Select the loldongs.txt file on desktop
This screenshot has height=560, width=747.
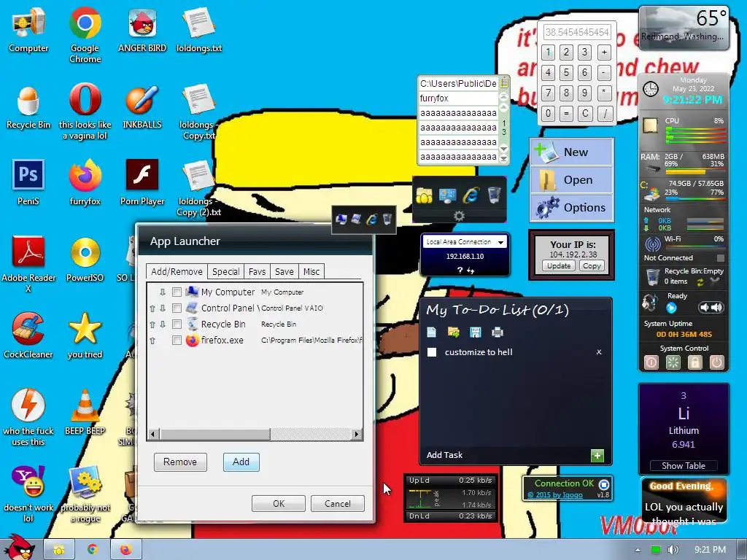tap(199, 29)
